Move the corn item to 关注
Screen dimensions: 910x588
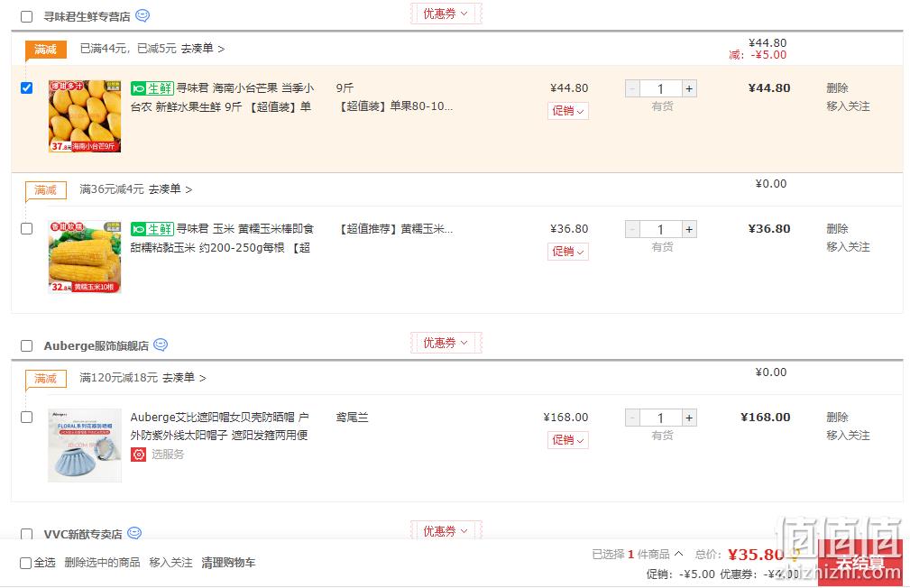[x=848, y=247]
